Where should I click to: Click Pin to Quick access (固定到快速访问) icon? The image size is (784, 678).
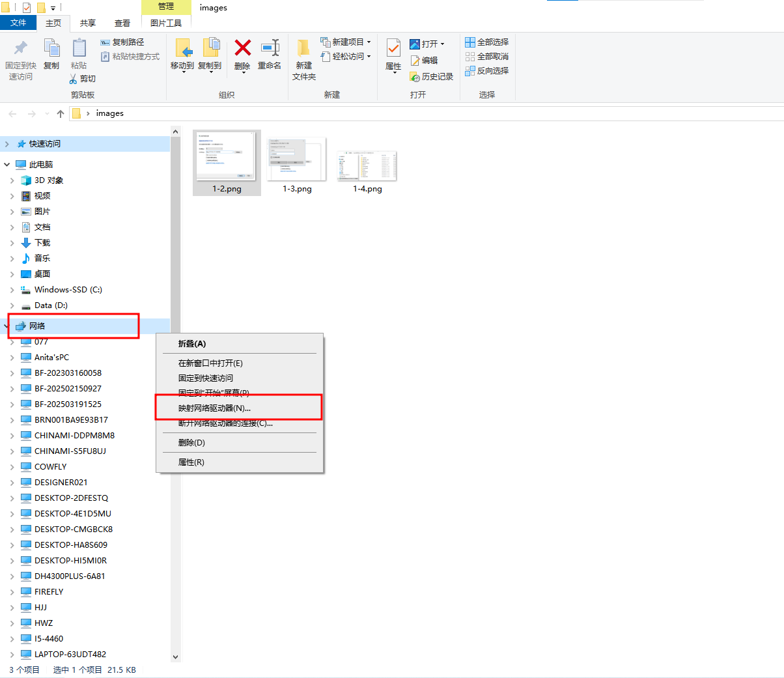coord(20,49)
